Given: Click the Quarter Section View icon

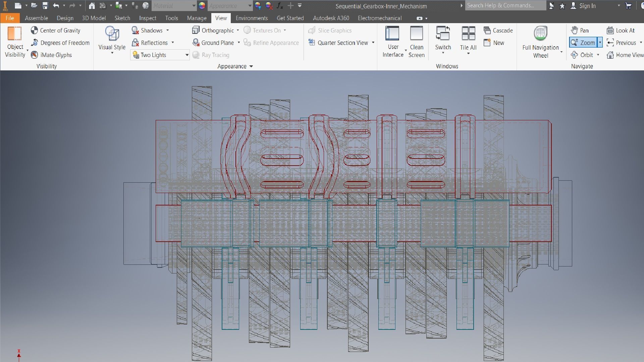Looking at the screenshot, I should point(312,43).
